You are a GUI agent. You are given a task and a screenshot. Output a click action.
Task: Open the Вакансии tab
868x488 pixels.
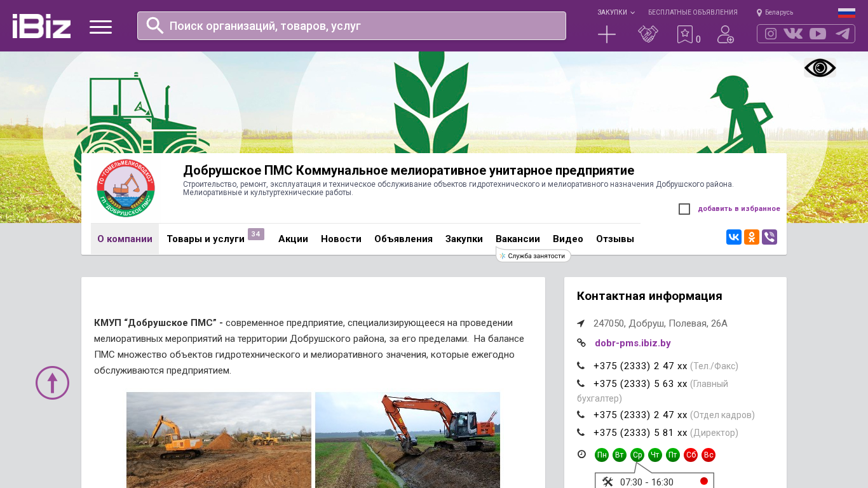[518, 239]
